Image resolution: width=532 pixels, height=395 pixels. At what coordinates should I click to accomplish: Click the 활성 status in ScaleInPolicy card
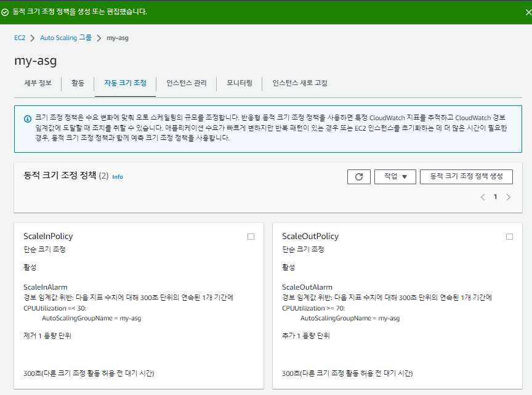[x=30, y=267]
